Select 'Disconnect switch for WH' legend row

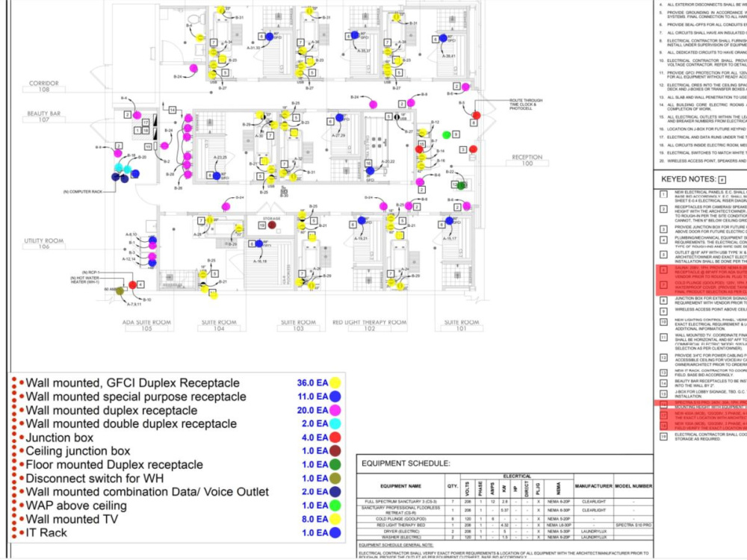click(x=176, y=478)
